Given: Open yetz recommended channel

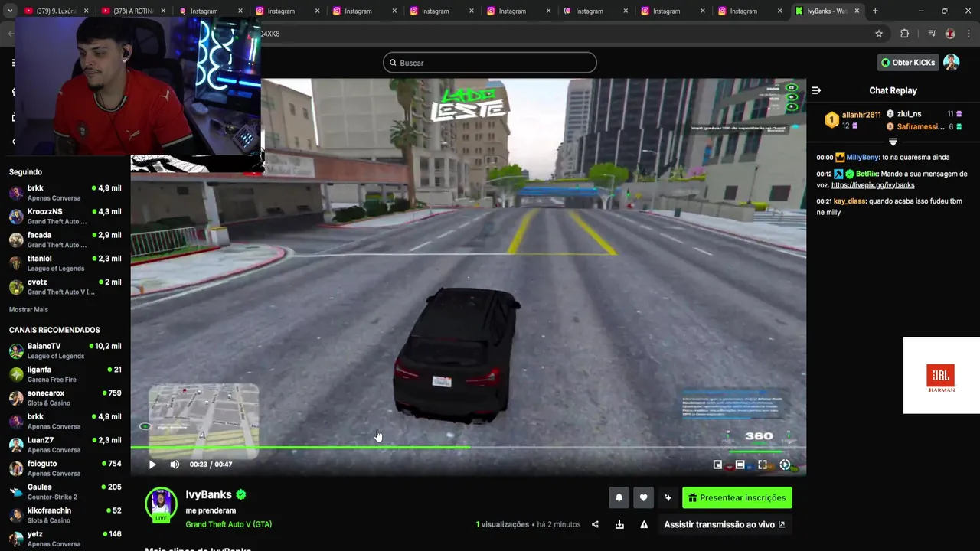Looking at the screenshot, I should 65,539.
